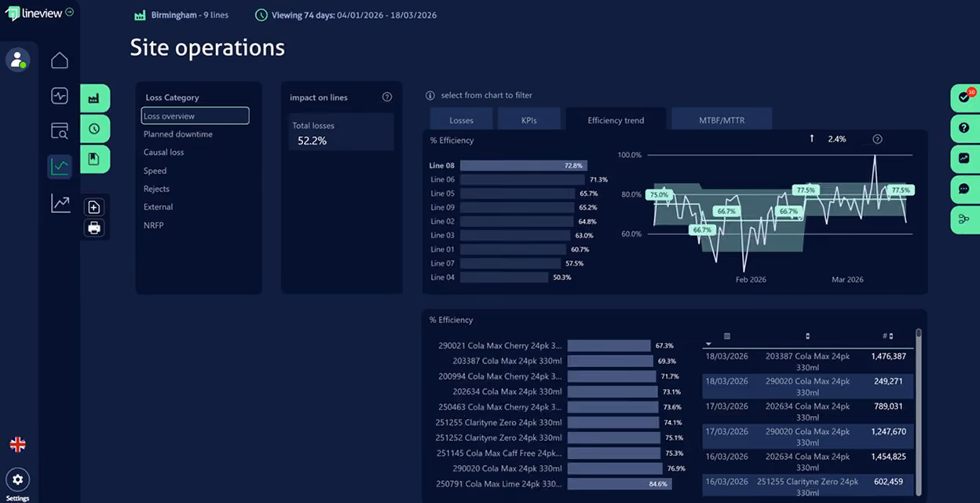Toggle sort direction arrow under date column
Screen dimensions: 980x503
[709, 344]
